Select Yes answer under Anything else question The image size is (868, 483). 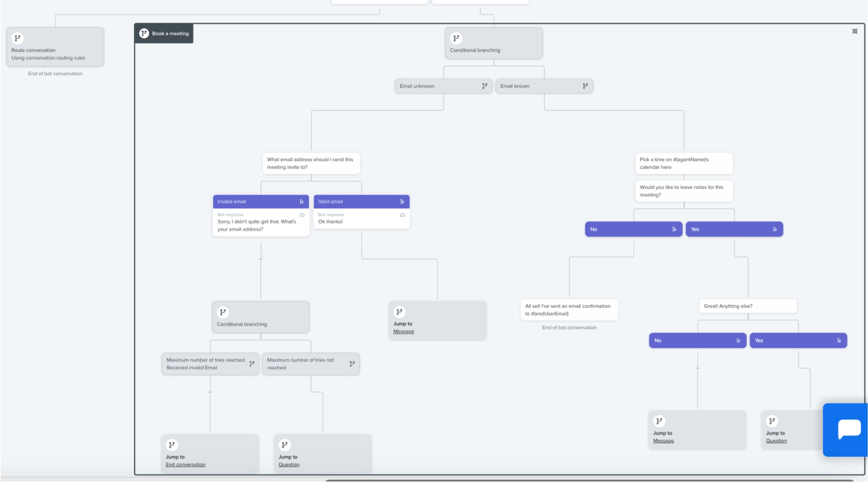click(x=798, y=341)
